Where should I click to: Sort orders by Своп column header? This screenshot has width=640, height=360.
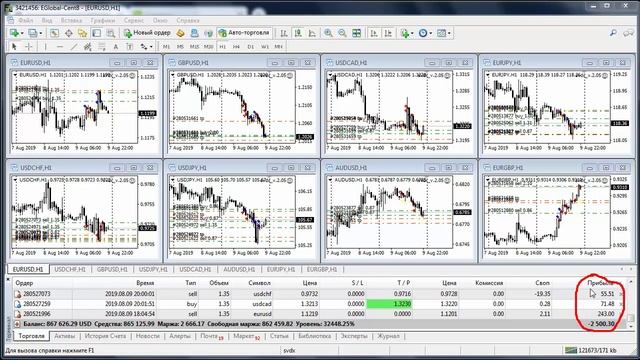(542, 283)
